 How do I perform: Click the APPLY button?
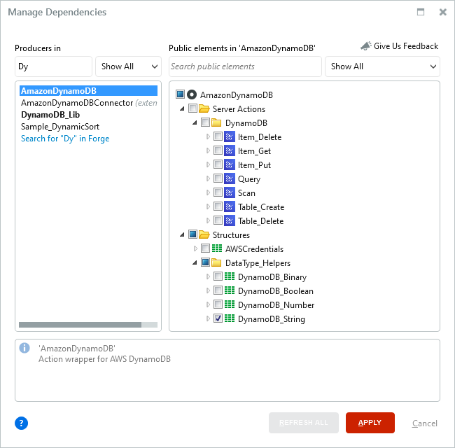pyautogui.click(x=370, y=423)
